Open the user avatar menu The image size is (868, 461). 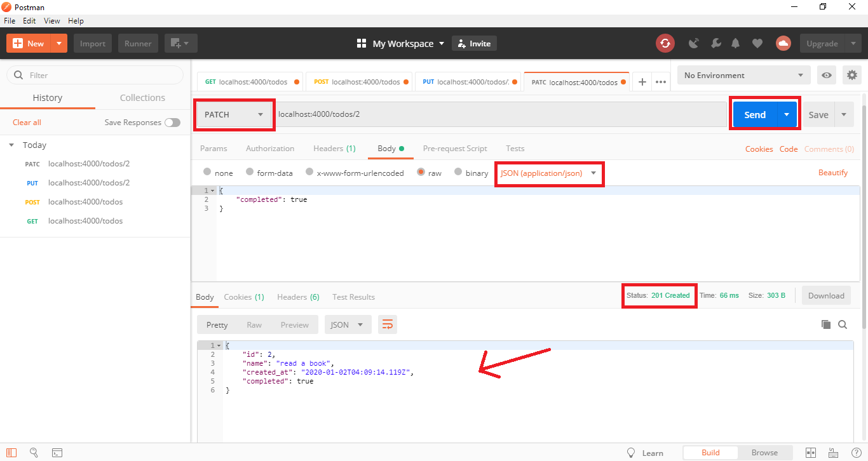(783, 43)
